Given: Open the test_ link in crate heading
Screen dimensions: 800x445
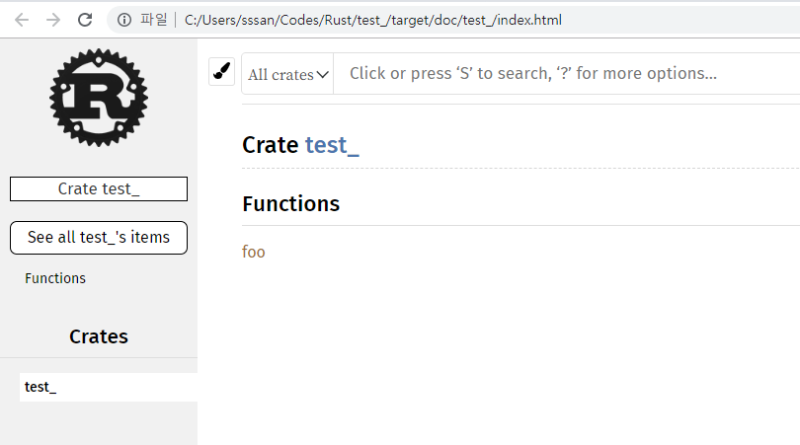Looking at the screenshot, I should coord(331,144).
